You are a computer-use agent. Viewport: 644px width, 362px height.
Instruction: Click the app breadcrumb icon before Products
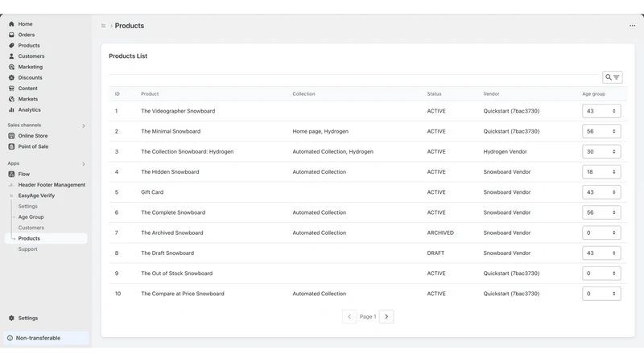(x=104, y=26)
